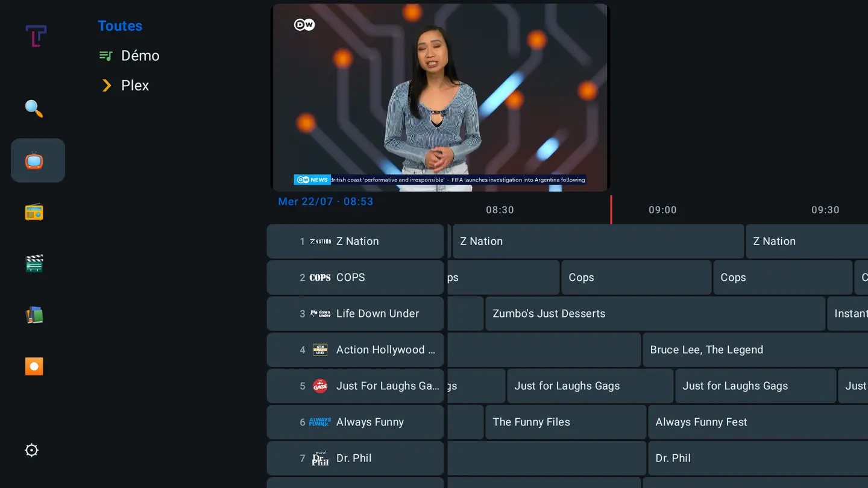The image size is (868, 488).
Task: Click the Dr. Phil channel logo
Action: (x=320, y=458)
